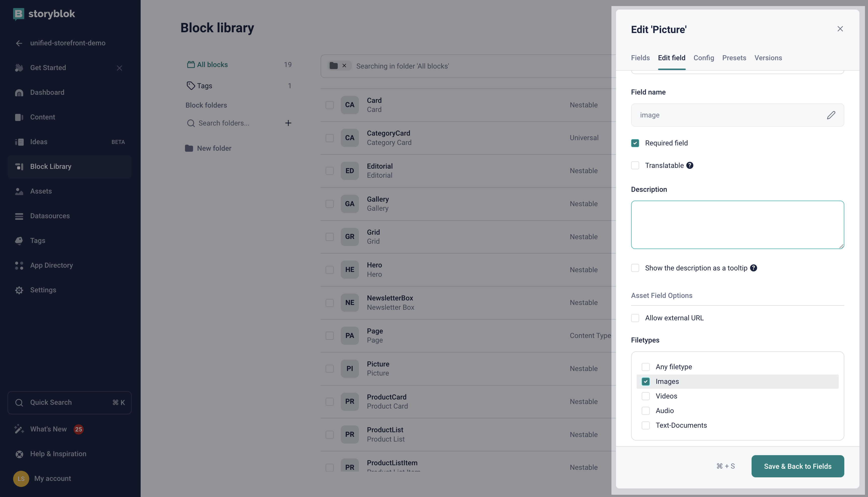868x497 pixels.
Task: Click the Asset Field Options heading
Action: coord(662,296)
